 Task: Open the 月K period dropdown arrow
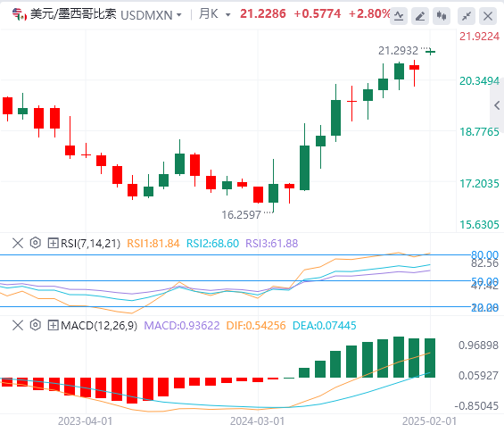coord(227,15)
